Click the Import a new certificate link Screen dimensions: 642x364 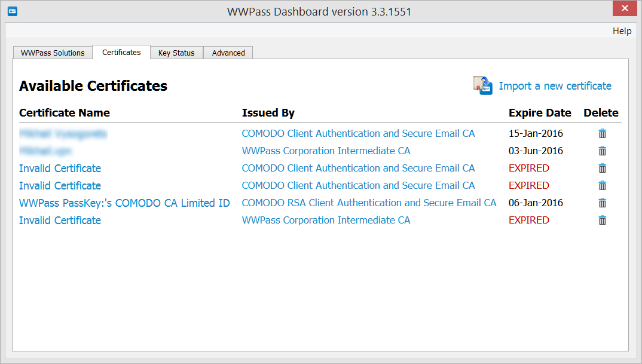(555, 86)
